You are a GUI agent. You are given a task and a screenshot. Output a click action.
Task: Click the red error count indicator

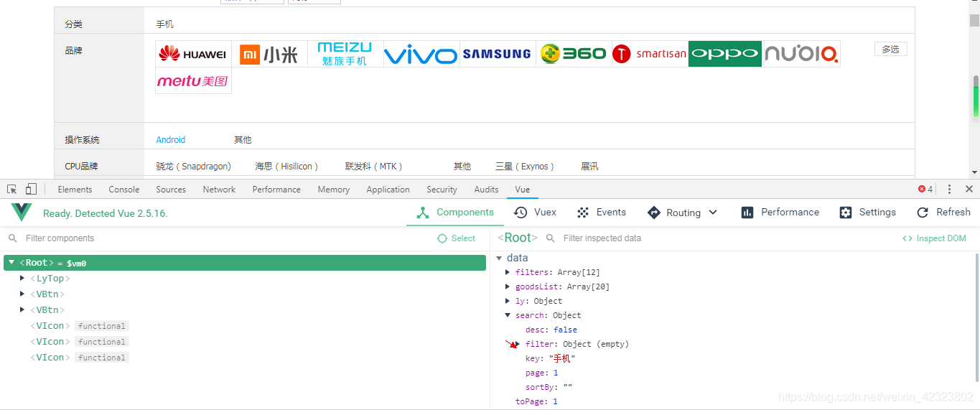tap(925, 190)
